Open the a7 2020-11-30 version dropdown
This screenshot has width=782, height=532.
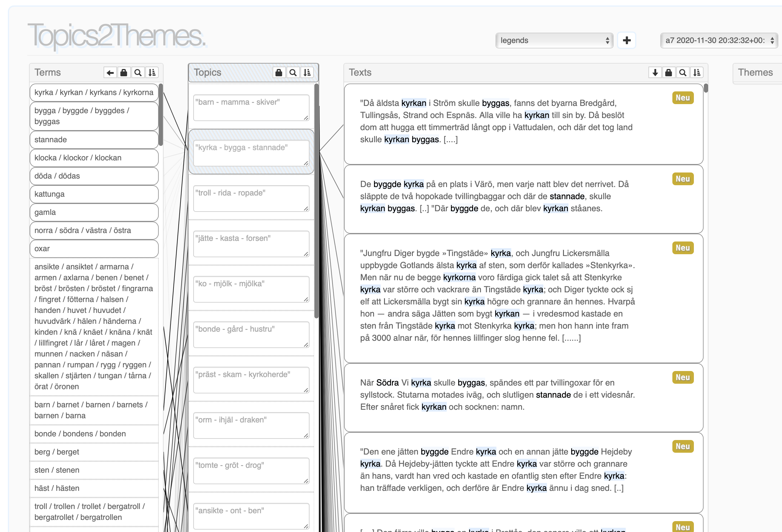click(719, 41)
